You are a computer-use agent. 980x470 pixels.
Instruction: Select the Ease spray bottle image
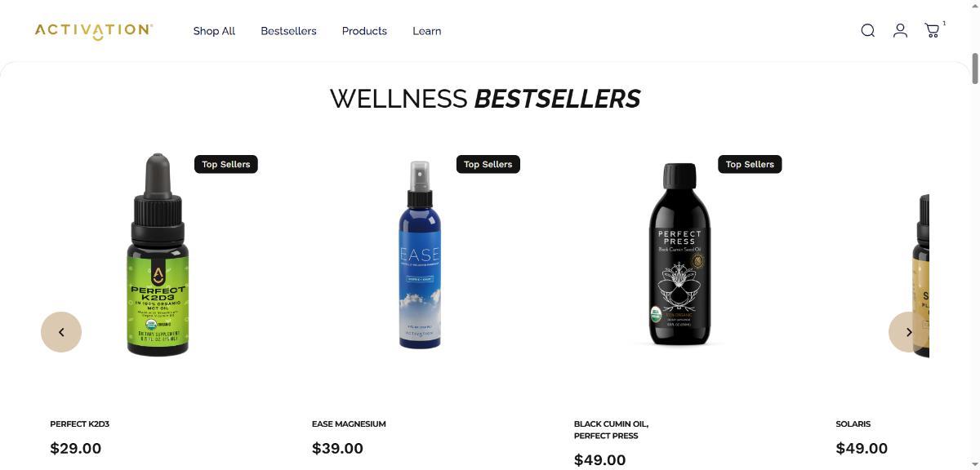[420, 255]
